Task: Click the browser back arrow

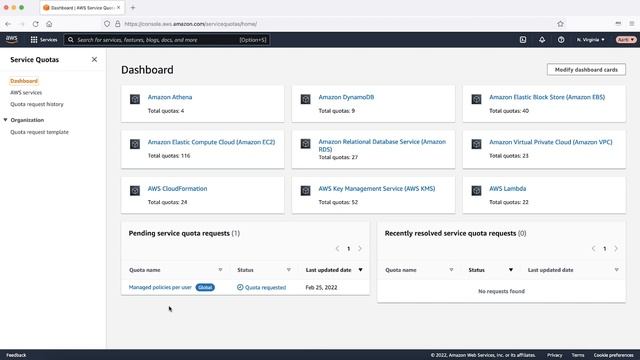Action: coord(8,24)
